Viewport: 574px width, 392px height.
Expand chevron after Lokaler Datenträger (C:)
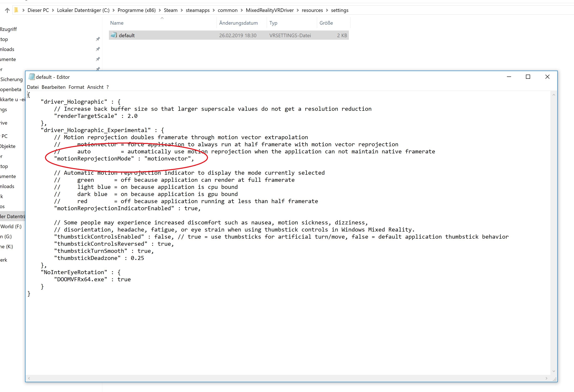114,10
